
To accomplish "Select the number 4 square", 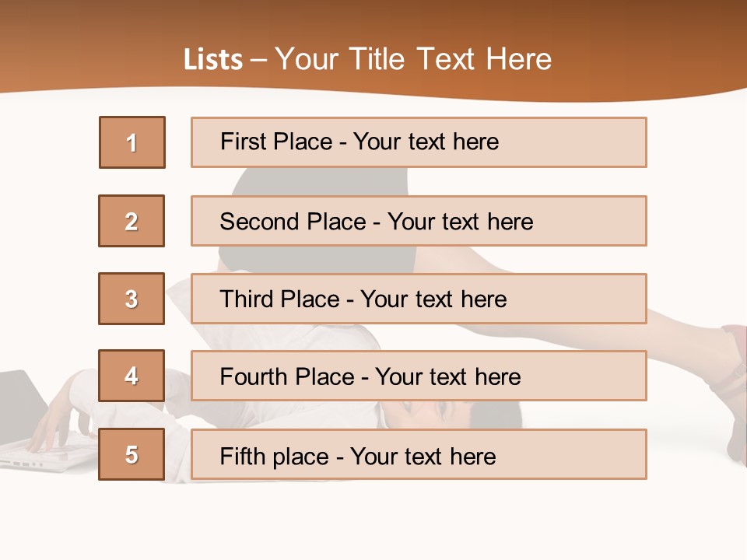I will pyautogui.click(x=132, y=376).
